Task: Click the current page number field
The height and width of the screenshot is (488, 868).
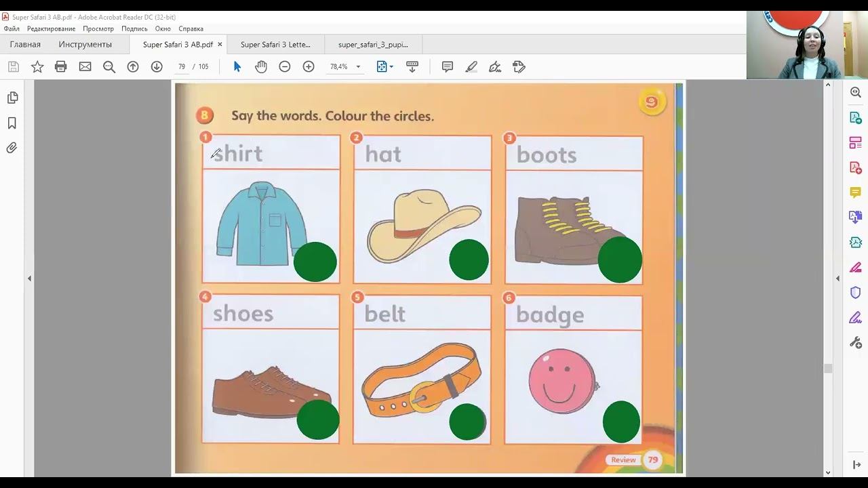Action: [x=182, y=67]
